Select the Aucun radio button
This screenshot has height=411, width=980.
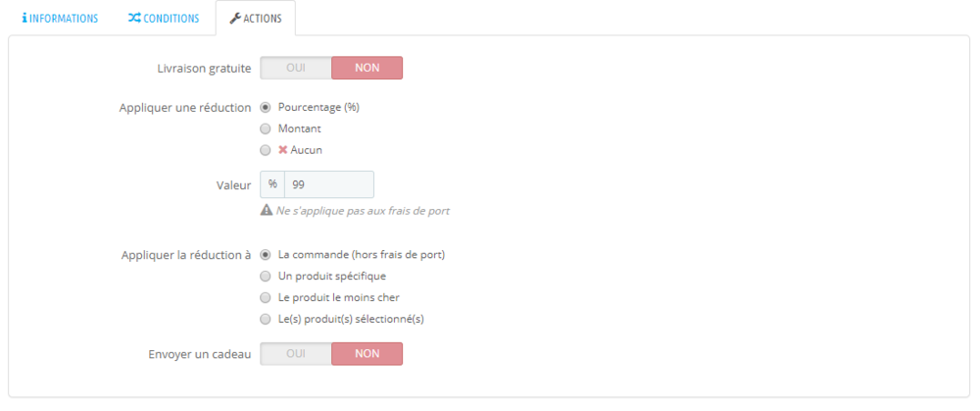coord(266,150)
